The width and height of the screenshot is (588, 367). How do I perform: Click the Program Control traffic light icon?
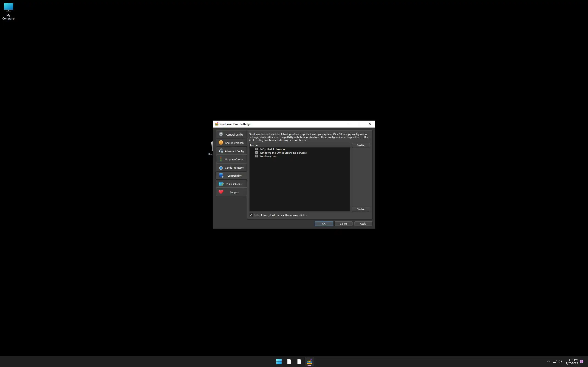pyautogui.click(x=221, y=159)
